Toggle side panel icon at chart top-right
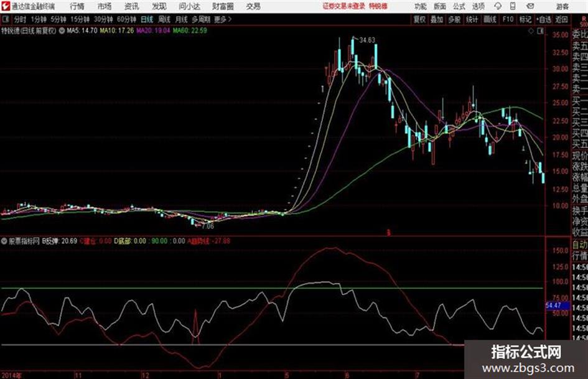Screen dimensions: 588x379 (540, 32)
